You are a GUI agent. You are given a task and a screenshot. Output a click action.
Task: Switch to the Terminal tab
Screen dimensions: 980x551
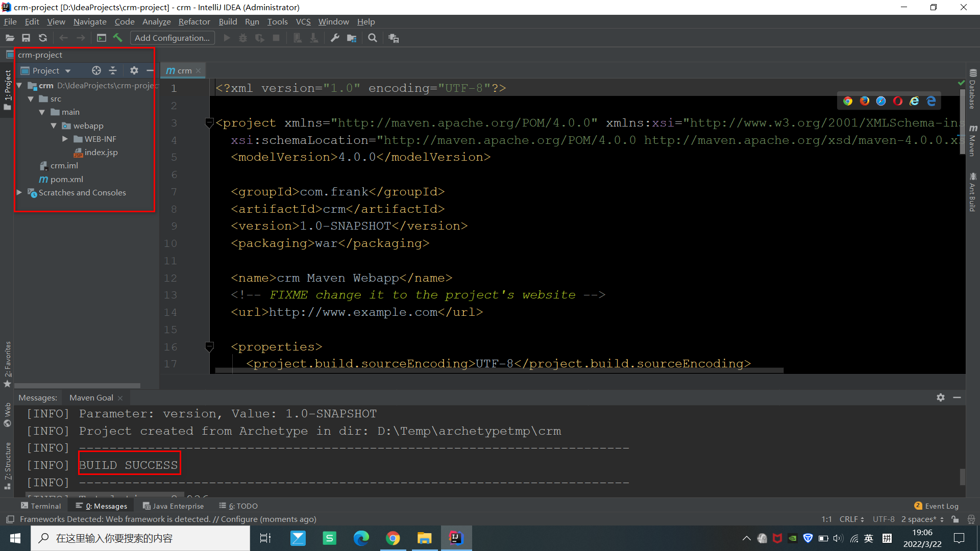(x=41, y=506)
